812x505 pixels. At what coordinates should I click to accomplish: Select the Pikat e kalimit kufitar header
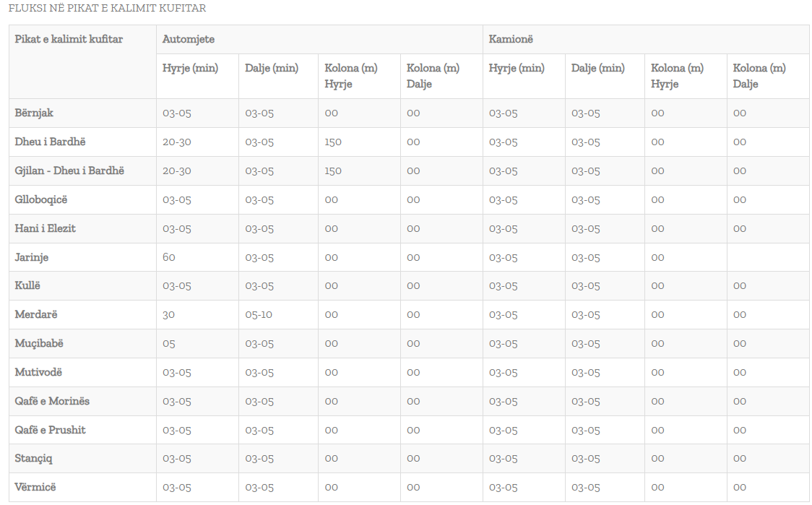click(x=69, y=39)
